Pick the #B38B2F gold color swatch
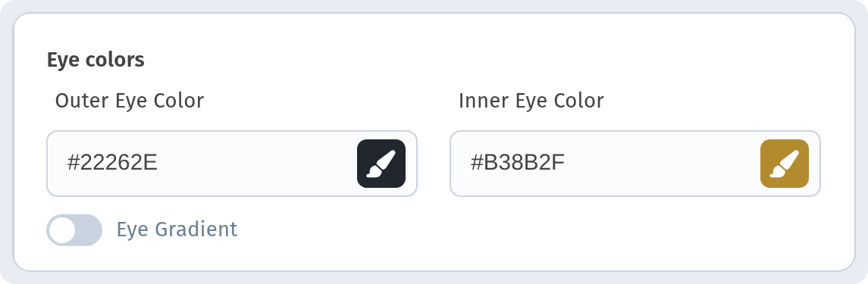 point(785,164)
